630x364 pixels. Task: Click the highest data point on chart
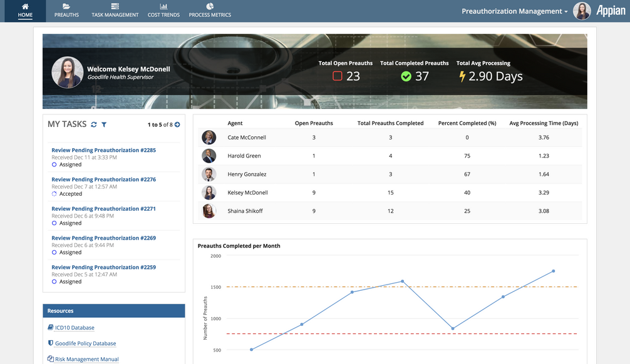point(554,271)
